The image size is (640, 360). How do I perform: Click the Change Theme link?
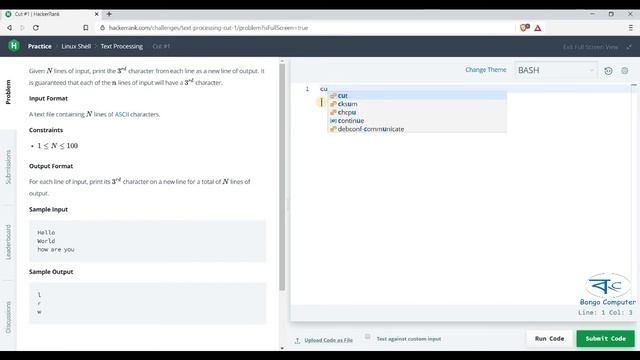(486, 70)
